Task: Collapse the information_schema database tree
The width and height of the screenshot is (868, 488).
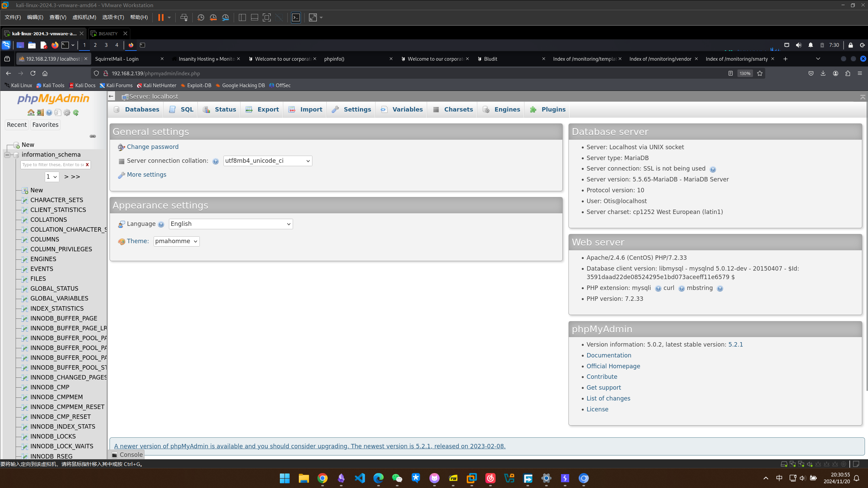Action: tap(7, 155)
